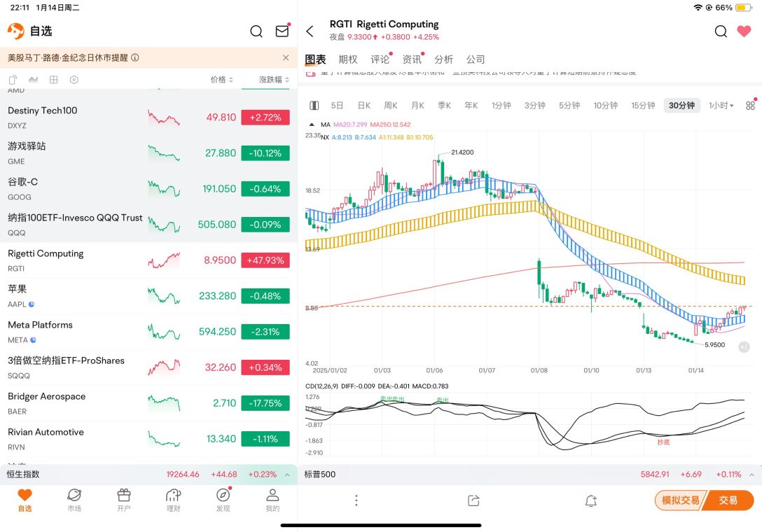762x532 pixels.
Task: Open the 市场 bottom tab
Action: 74,500
